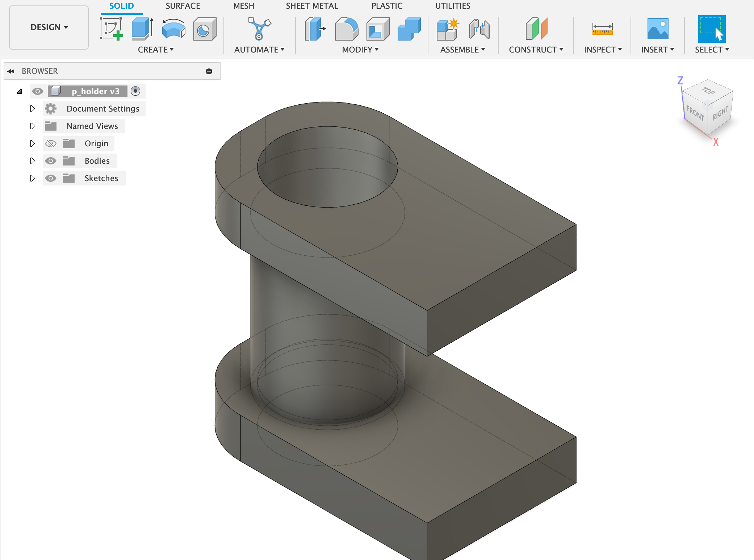Expand the Document Settings node
The image size is (754, 560).
32,109
